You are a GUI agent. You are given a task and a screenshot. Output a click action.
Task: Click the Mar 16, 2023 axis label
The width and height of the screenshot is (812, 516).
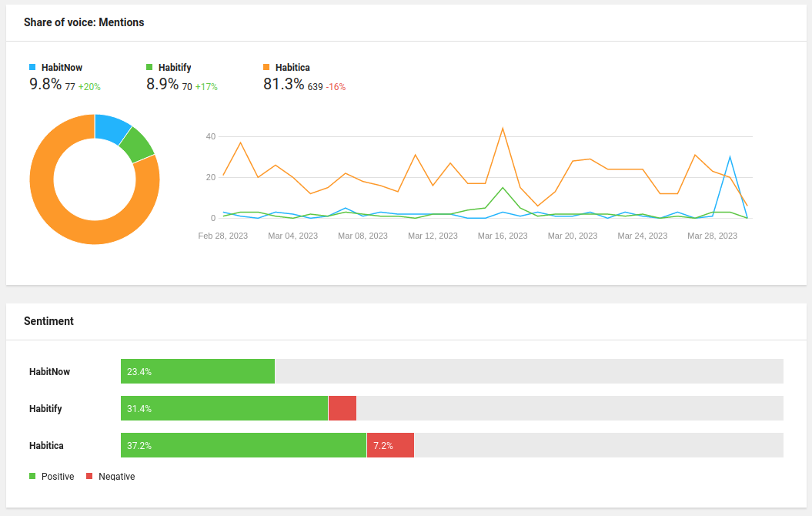coord(503,236)
